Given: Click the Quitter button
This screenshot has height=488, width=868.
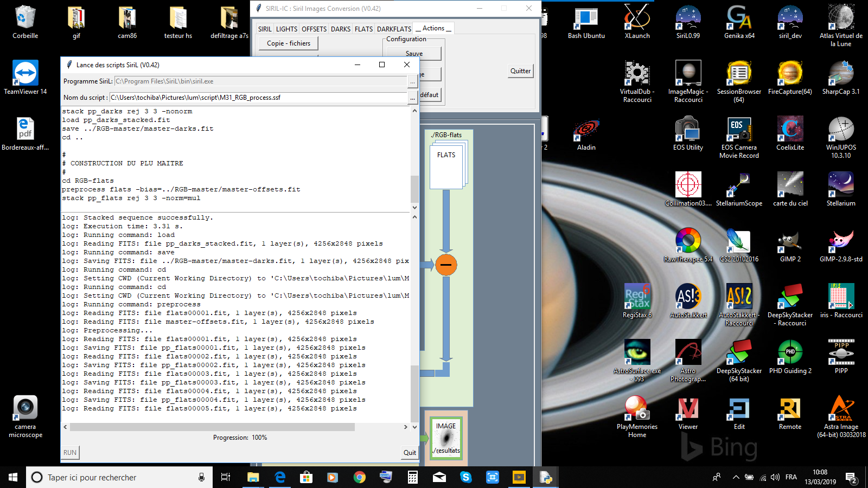Looking at the screenshot, I should pos(520,71).
